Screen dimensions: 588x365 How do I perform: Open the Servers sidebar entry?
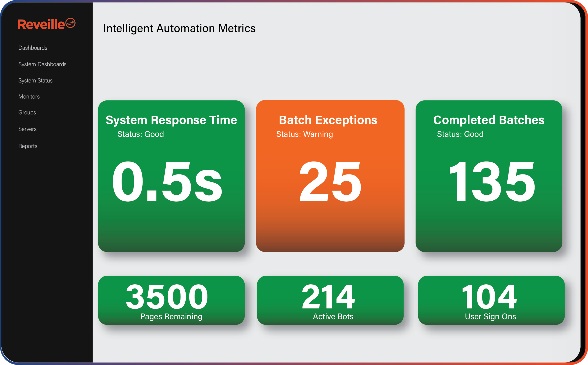(x=27, y=129)
